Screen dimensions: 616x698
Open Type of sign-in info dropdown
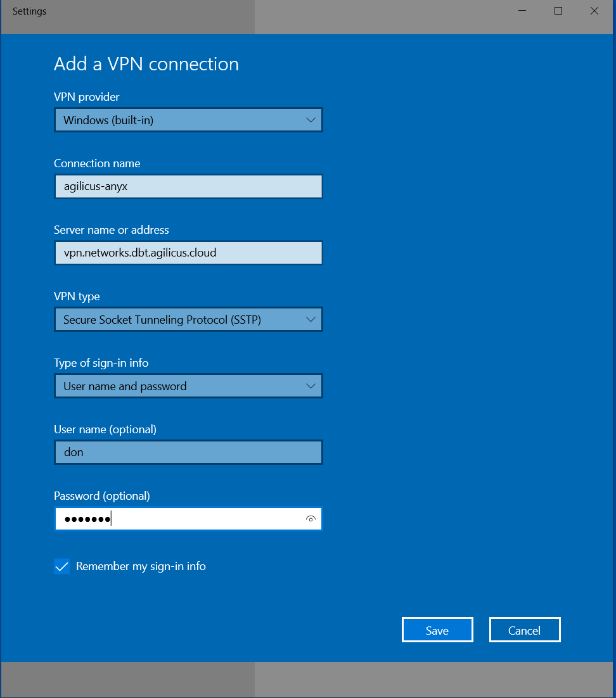point(188,386)
